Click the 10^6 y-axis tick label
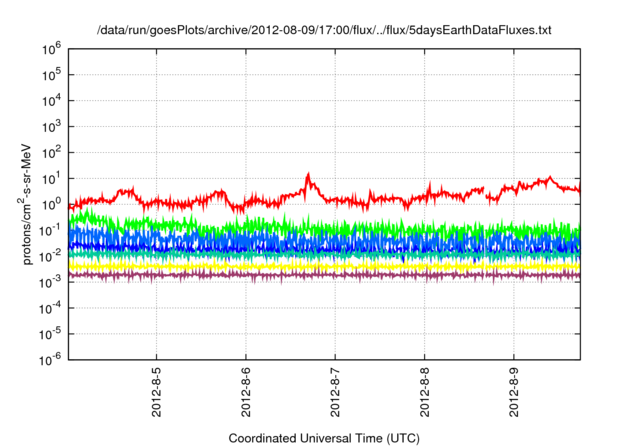Image resolution: width=640 pixels, height=448 pixels. [51, 49]
